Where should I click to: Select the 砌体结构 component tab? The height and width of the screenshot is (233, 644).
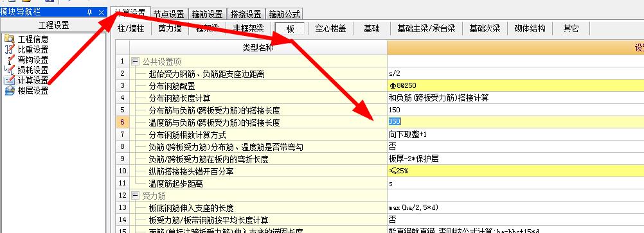coord(530,29)
